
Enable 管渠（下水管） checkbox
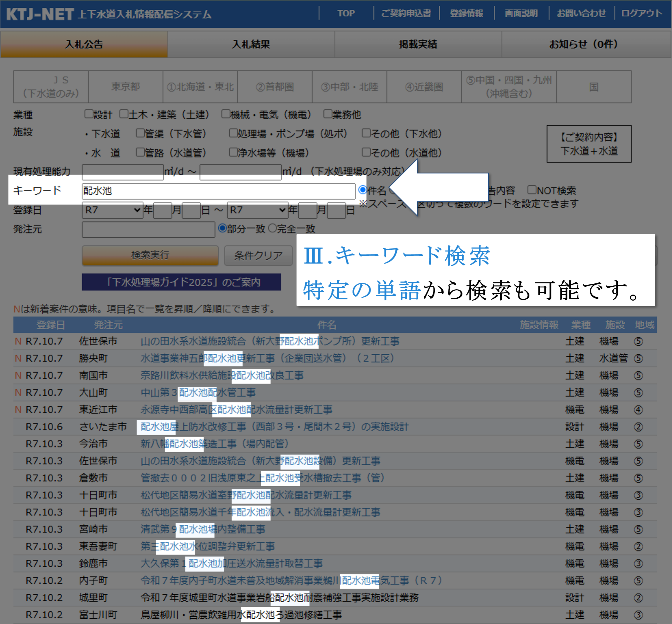(140, 133)
